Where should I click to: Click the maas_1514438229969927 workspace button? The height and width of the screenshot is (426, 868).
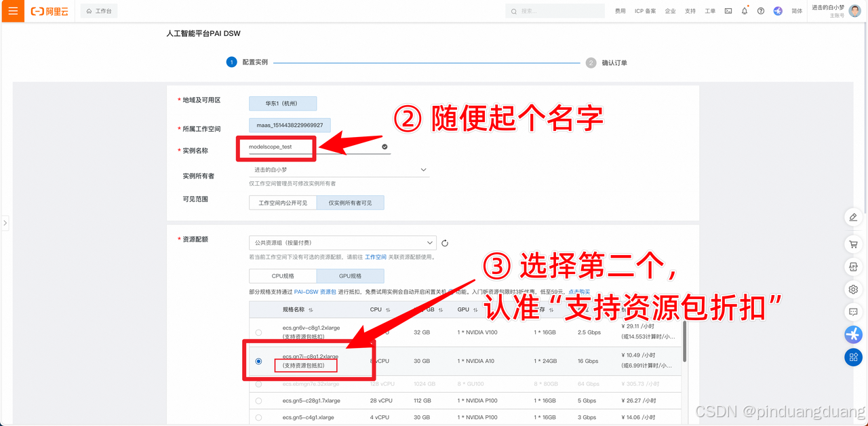[x=290, y=125]
